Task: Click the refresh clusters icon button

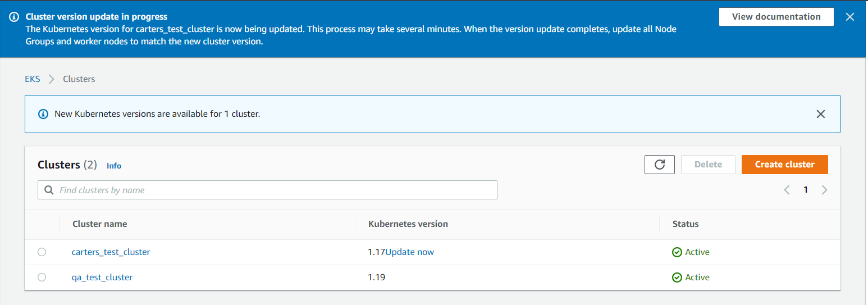Action: 660,165
